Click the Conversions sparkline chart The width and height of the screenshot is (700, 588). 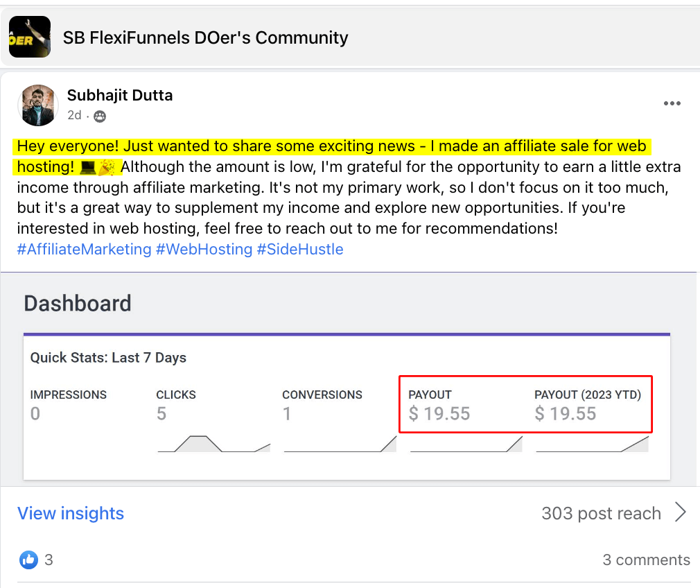tap(340, 444)
